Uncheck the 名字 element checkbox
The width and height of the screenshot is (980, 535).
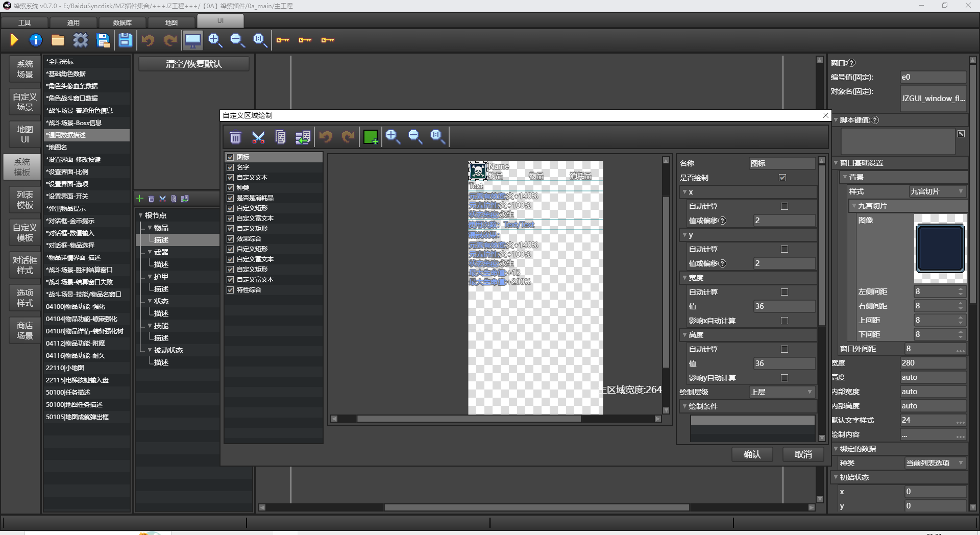(230, 167)
